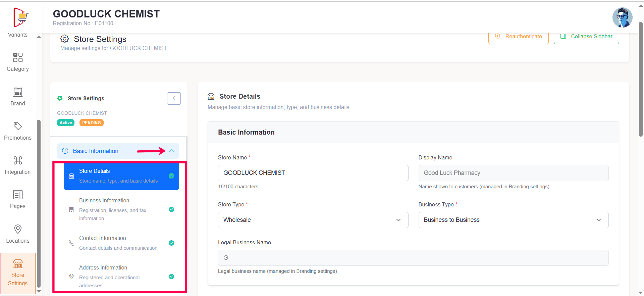Image resolution: width=644 pixels, height=296 pixels.
Task: Open the Category sidebar icon
Action: 18,57
